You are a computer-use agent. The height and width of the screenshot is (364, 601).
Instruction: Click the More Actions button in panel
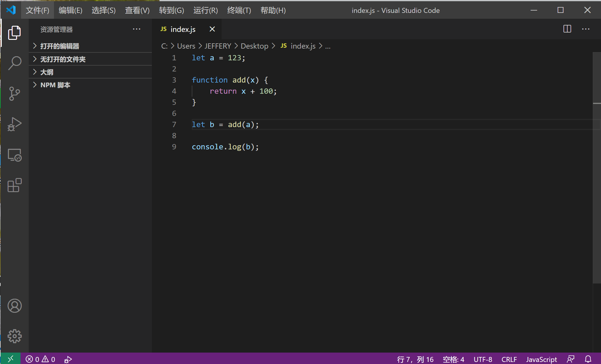137,29
